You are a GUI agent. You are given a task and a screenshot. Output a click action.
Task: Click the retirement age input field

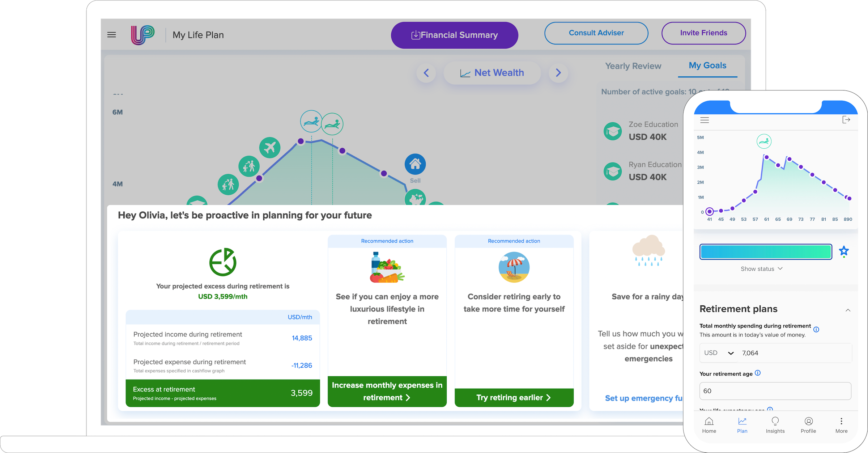pyautogui.click(x=775, y=391)
